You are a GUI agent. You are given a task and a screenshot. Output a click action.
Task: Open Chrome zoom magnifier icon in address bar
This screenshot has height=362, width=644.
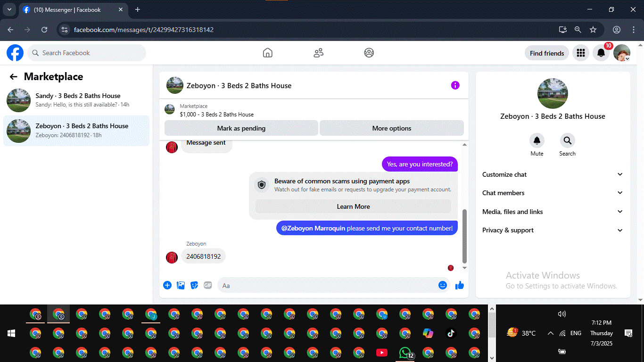578,30
